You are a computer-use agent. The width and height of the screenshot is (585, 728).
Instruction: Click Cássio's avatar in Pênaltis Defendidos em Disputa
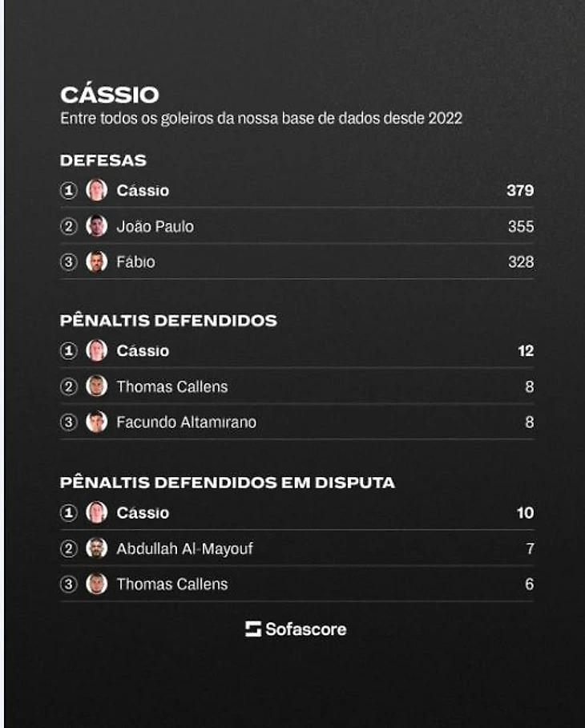[96, 513]
